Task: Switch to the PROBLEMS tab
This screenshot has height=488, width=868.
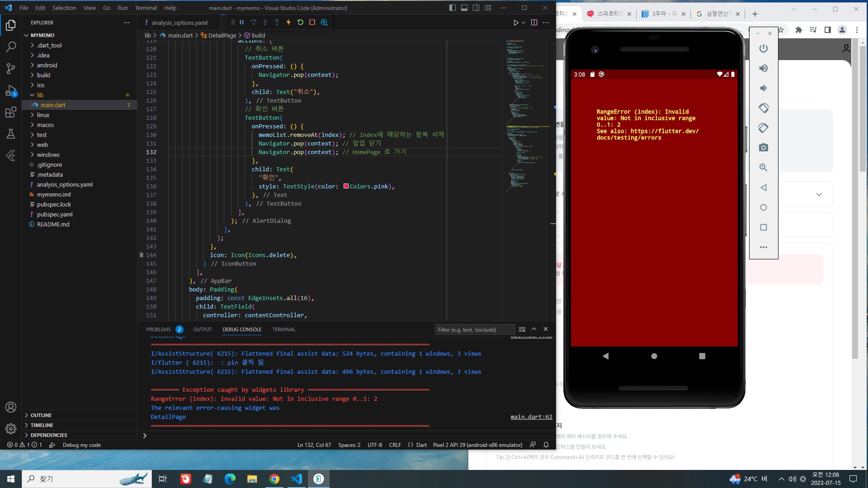Action: tap(165, 329)
